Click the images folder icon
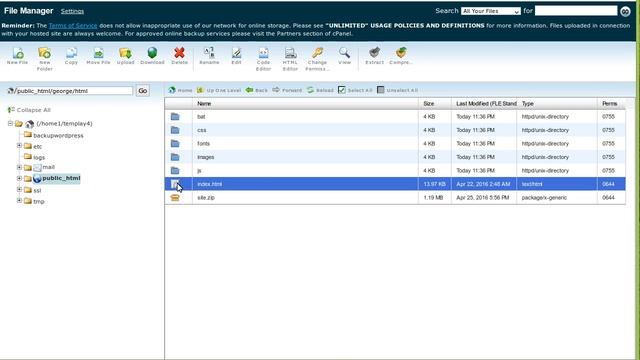The image size is (640, 360). tap(175, 157)
